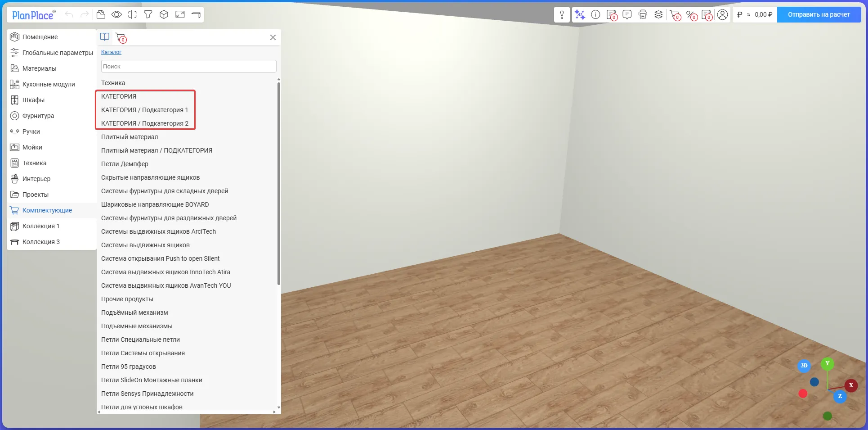868x430 pixels.
Task: Switch to the cart tab in the catalog panel
Action: [x=121, y=38]
